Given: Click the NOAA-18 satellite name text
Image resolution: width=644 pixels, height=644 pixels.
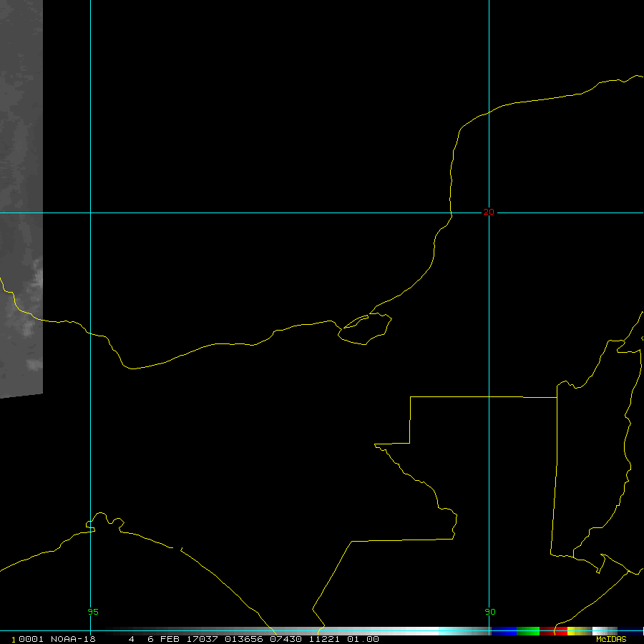Looking at the screenshot, I should (x=73, y=639).
